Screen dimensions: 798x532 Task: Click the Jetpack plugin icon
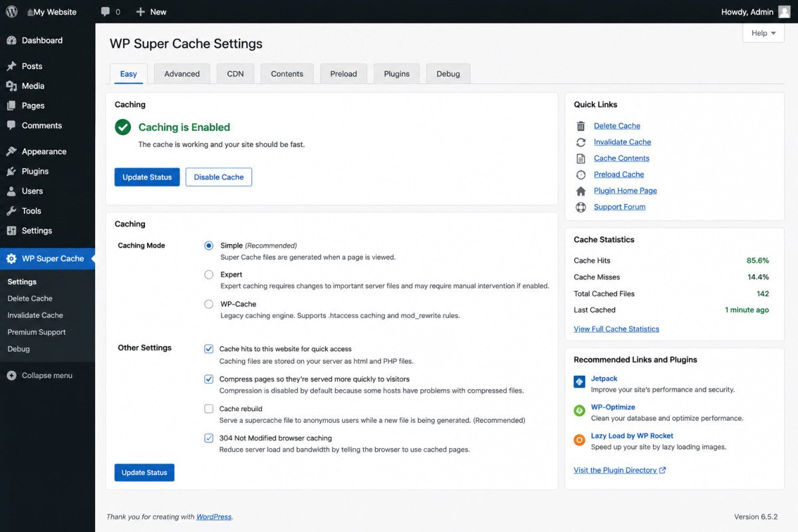[x=579, y=382]
